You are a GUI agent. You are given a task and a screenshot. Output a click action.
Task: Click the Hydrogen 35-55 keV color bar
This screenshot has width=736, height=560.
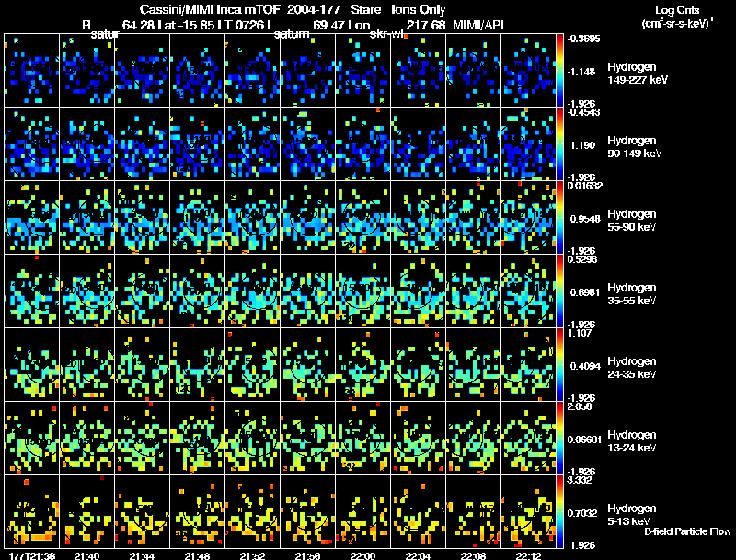click(559, 291)
